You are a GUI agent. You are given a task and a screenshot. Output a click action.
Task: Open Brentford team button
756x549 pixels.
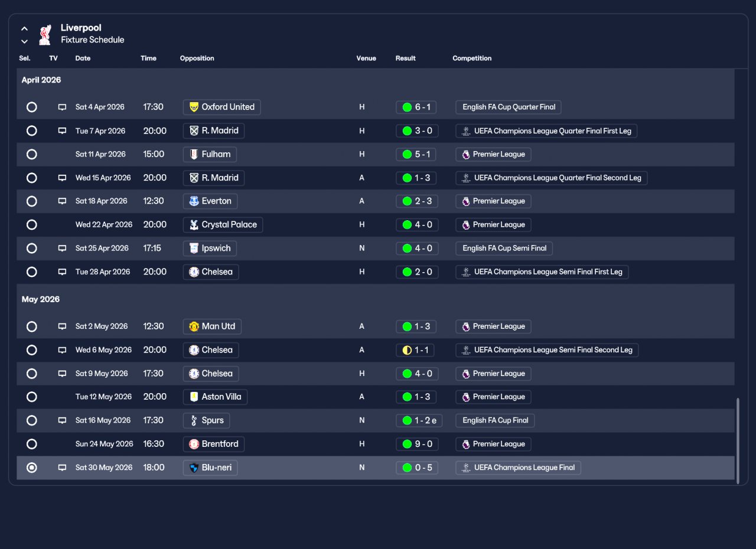pos(214,444)
